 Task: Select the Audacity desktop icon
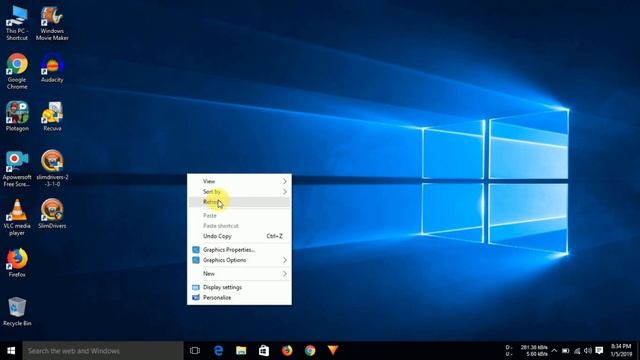pos(52,68)
